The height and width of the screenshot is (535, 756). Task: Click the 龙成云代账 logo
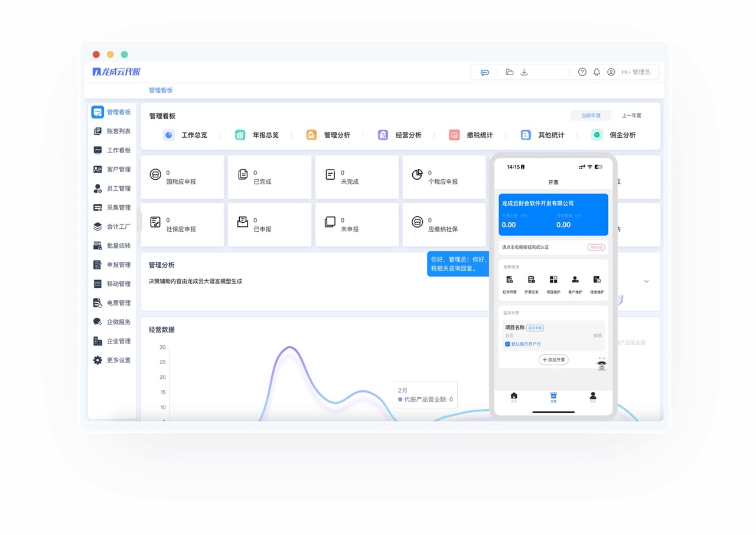pyautogui.click(x=117, y=72)
